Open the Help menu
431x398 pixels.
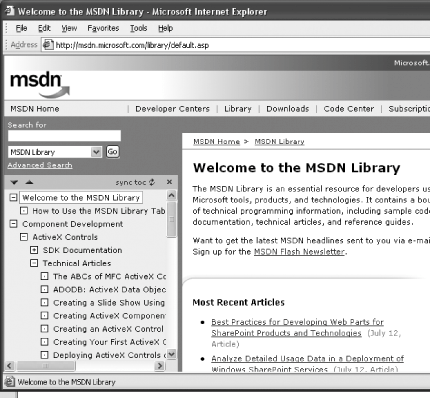tap(165, 28)
